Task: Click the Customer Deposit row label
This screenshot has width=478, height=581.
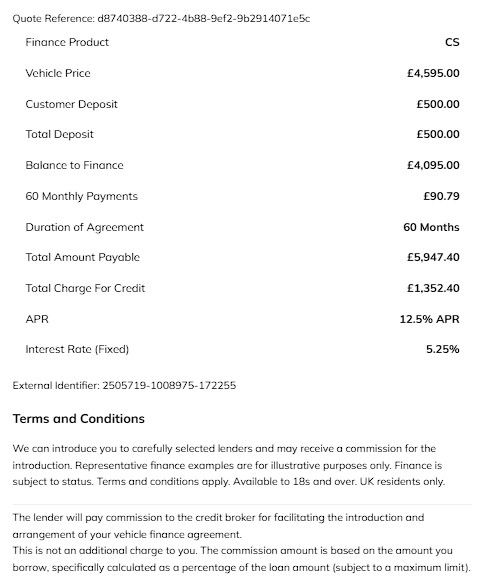Action: click(x=72, y=104)
